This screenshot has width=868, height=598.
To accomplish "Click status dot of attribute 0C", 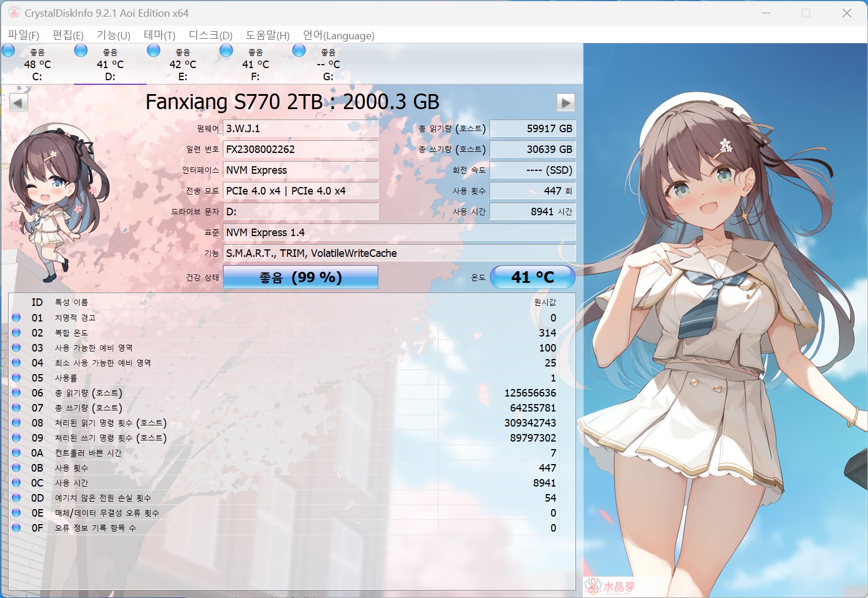I will click(x=16, y=483).
